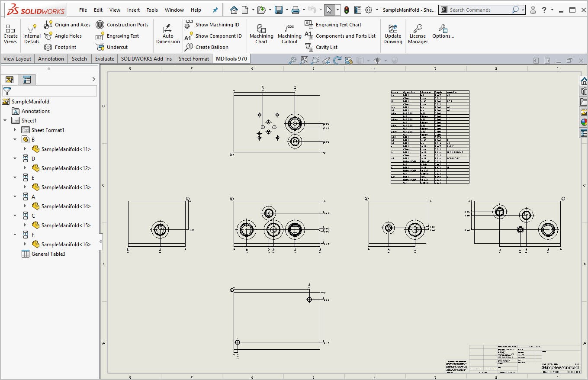Choose the Undercut command
The height and width of the screenshot is (380, 588).
[x=112, y=47]
